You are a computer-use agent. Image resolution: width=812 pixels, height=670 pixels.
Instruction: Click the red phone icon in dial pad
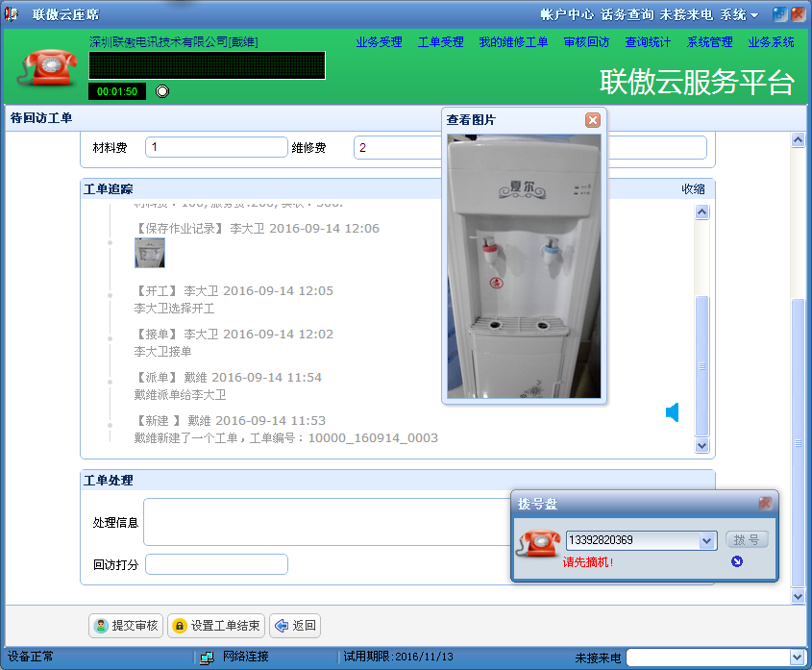(x=538, y=543)
